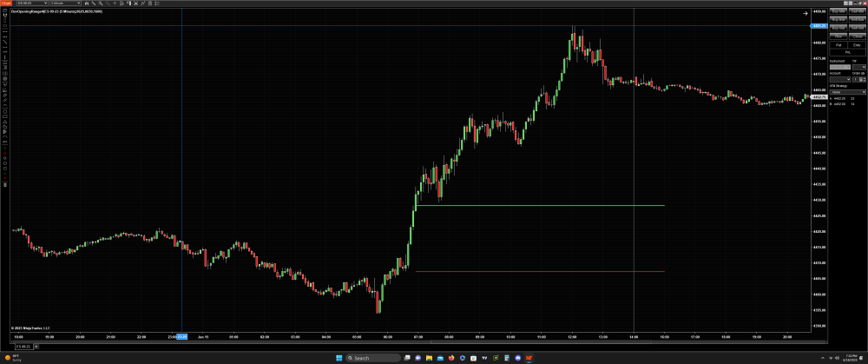Open the ATM Strategy dropdown
Screen dimensions: 868x364
click(847, 91)
